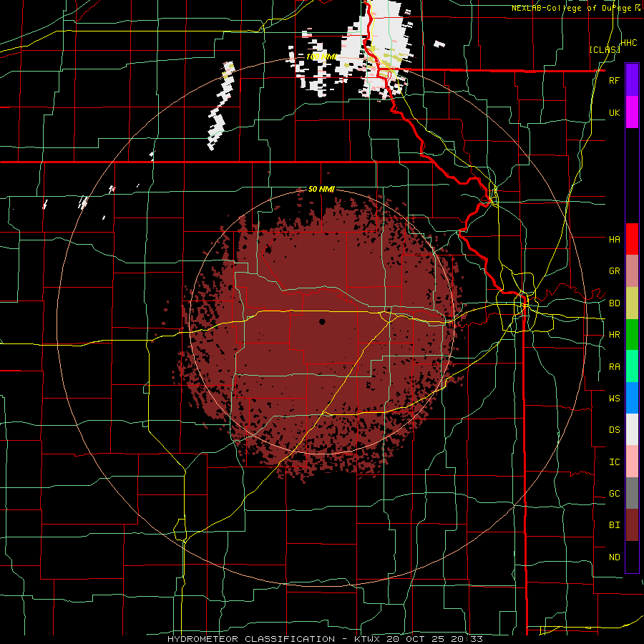644x644 pixels.
Task: Click the 'BD' legend label
Action: [x=614, y=303]
